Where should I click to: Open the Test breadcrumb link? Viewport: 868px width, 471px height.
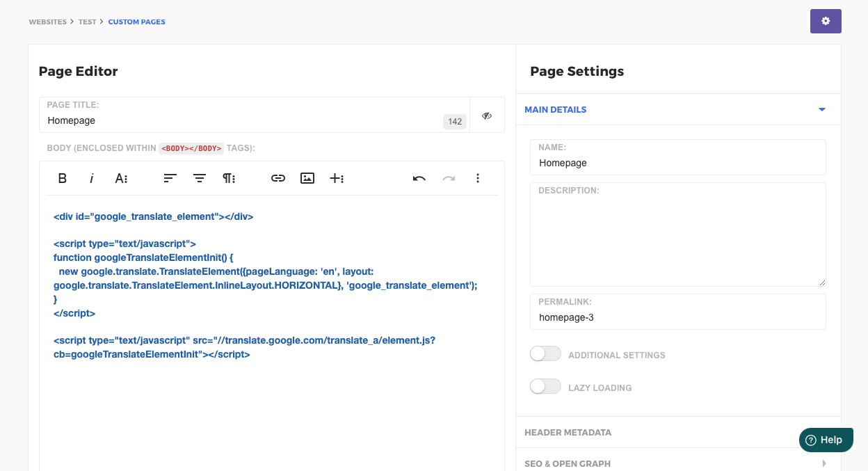(87, 22)
